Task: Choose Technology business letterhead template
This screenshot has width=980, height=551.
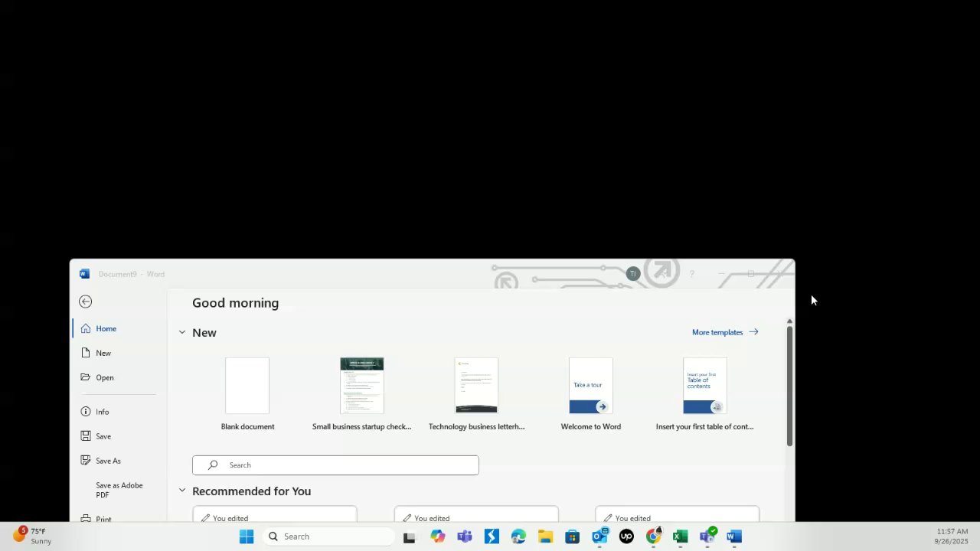Action: 476,394
